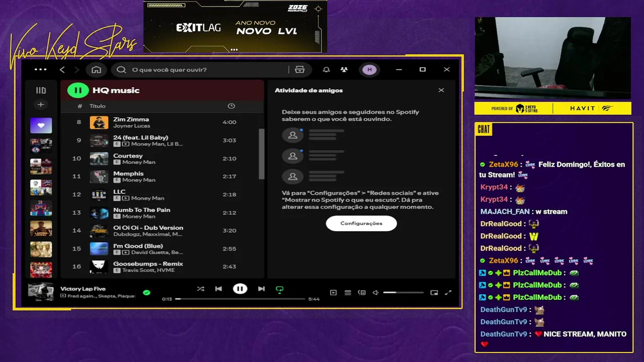Click the 'Título' column header
644x362 pixels.
pos(98,106)
